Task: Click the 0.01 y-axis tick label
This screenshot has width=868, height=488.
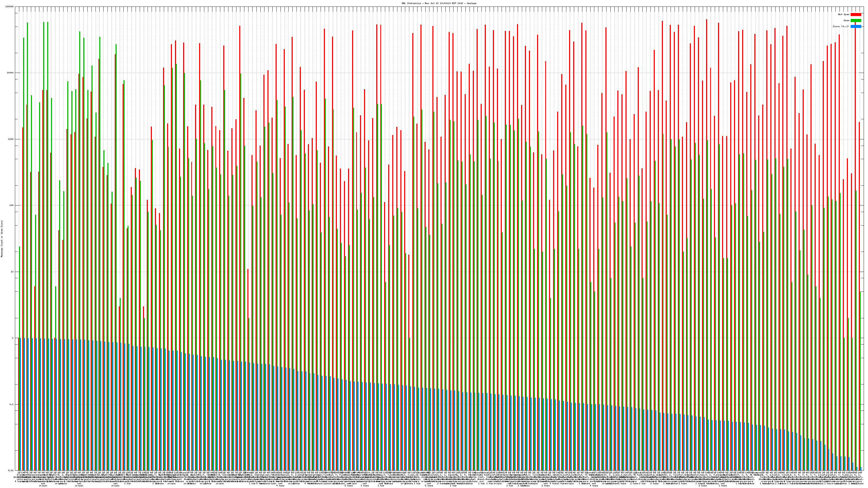Action: [11, 470]
